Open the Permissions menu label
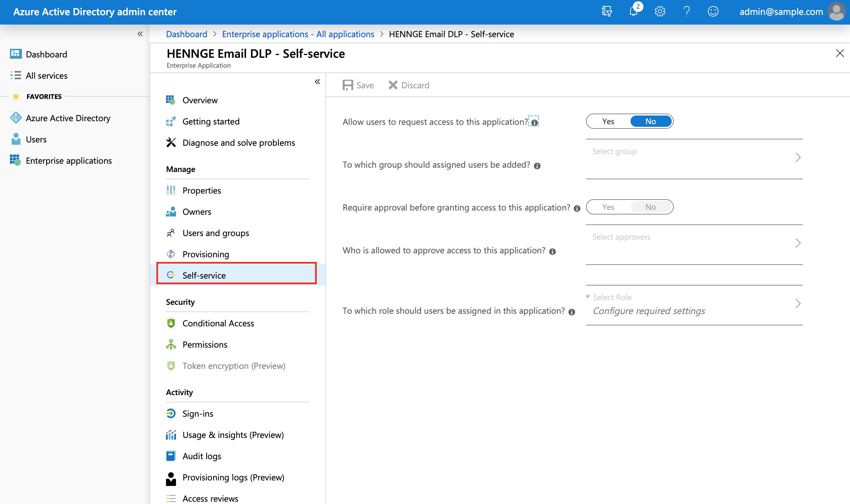This screenshot has height=504, width=850. tap(205, 344)
